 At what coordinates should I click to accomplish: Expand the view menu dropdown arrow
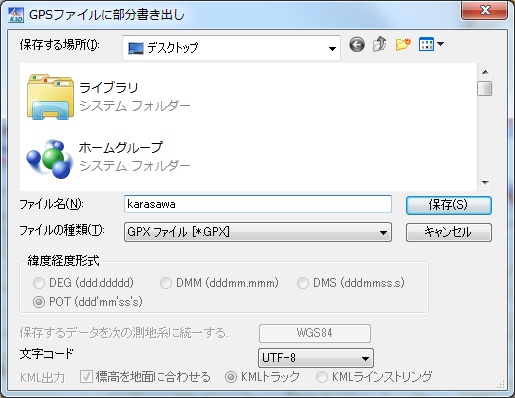point(440,44)
